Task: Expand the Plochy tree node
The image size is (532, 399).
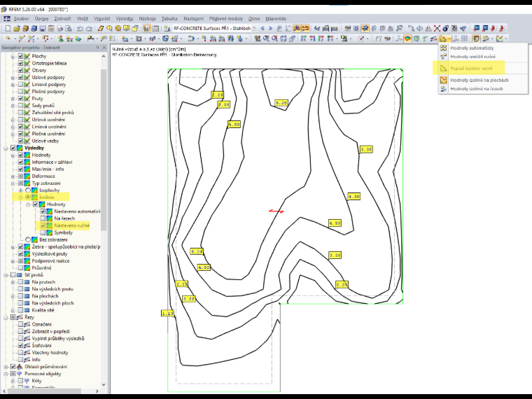Action: click(x=13, y=56)
